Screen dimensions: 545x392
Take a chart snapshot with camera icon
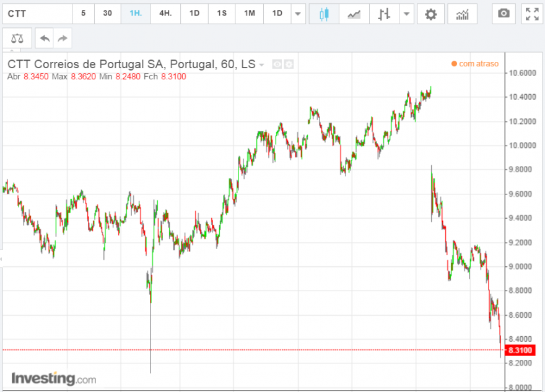click(504, 14)
